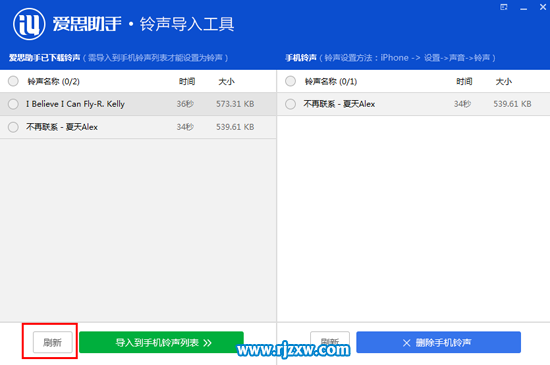Click the X icon on 删除手机铃声 button
This screenshot has width=550, height=365.
pyautogui.click(x=407, y=343)
